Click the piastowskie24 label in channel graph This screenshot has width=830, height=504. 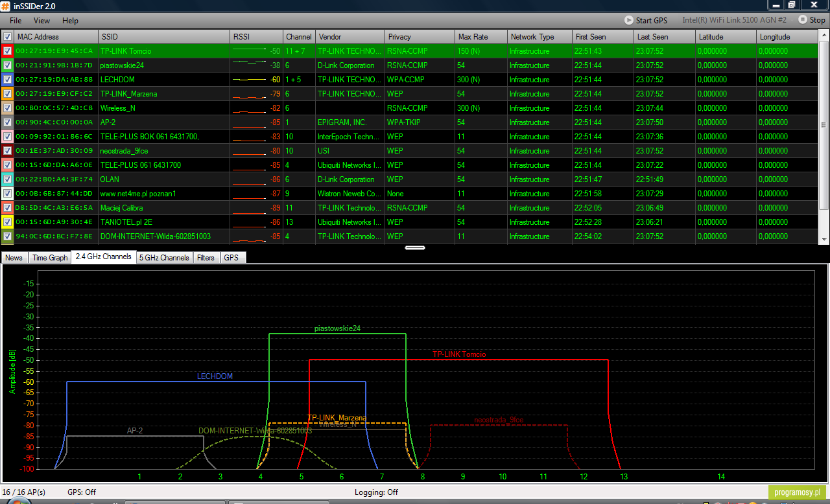click(x=337, y=328)
